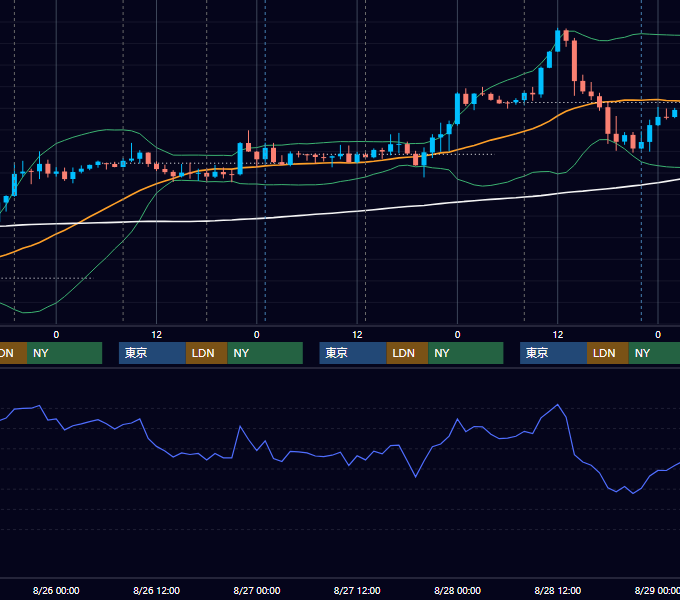The width and height of the screenshot is (680, 600).
Task: Click the 8/27 12:00 time axis label
Action: pyautogui.click(x=357, y=590)
